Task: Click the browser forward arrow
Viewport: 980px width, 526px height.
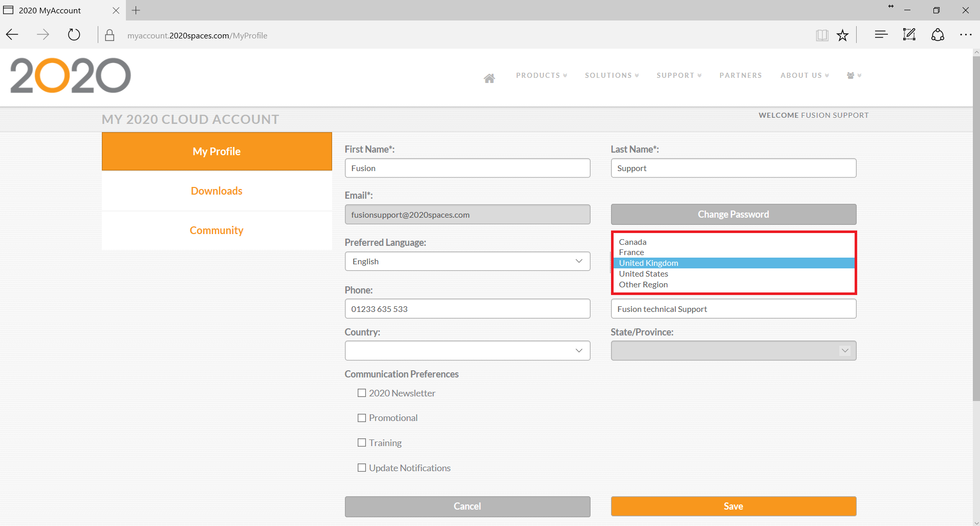Action: point(43,35)
